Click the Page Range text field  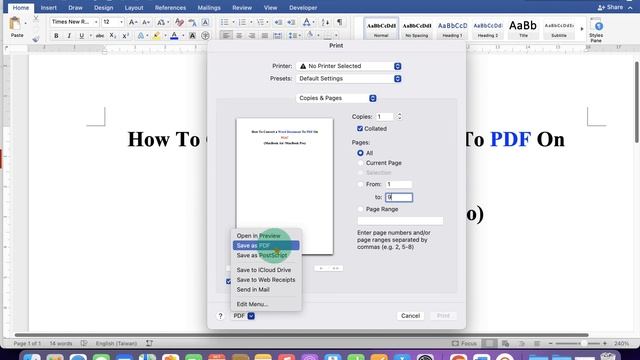[400, 221]
